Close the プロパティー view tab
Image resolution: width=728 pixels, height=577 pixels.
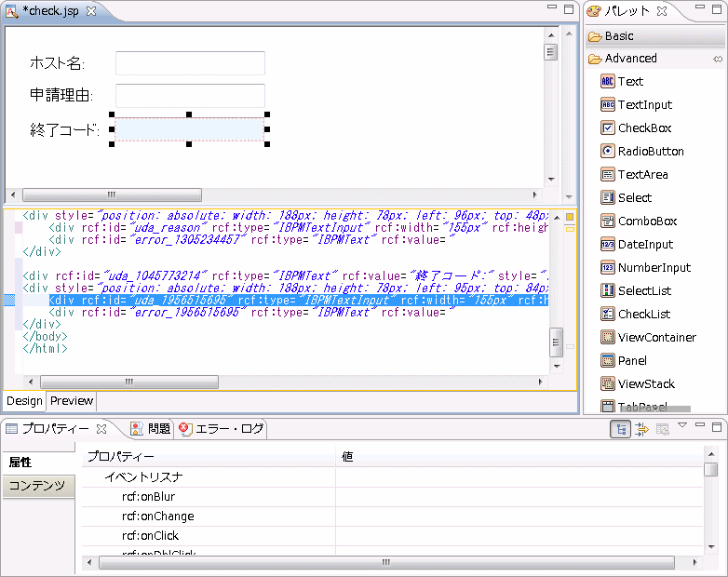101,429
